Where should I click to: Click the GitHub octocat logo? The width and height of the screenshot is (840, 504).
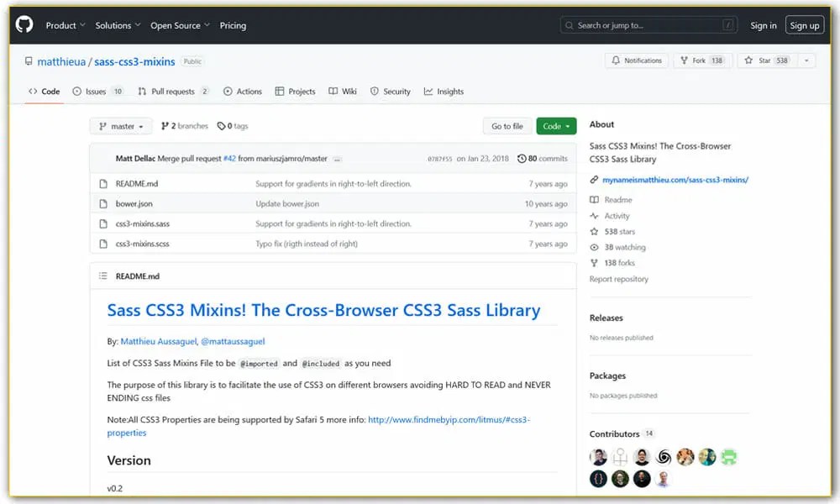pos(24,24)
